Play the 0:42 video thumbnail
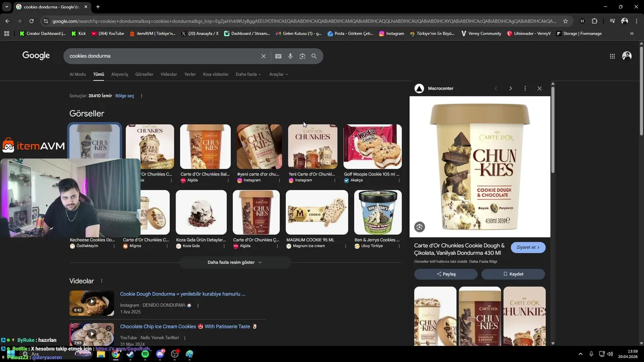This screenshot has width=644, height=362. pyautogui.click(x=92, y=302)
